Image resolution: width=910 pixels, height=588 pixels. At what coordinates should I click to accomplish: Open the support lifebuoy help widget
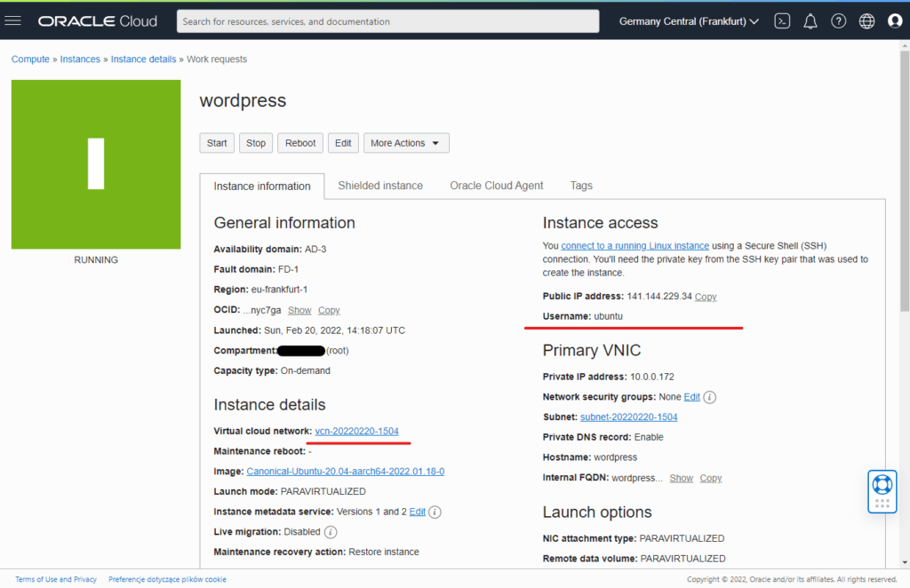pyautogui.click(x=882, y=491)
